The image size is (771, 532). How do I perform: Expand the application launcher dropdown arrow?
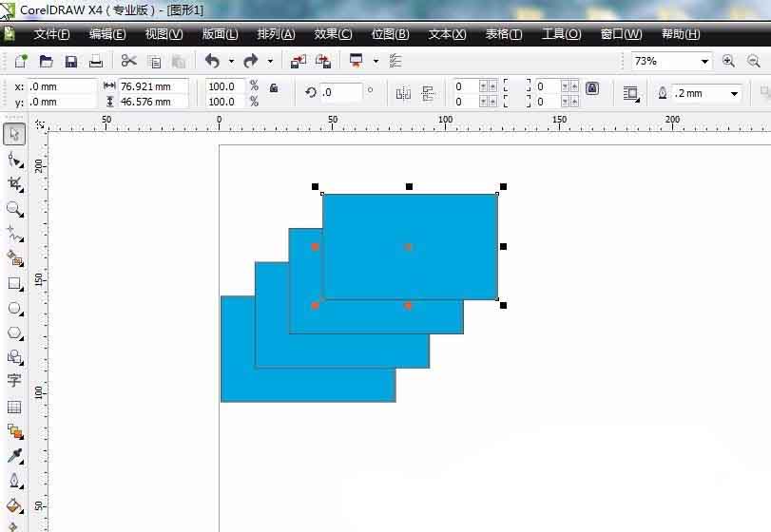pos(376,62)
